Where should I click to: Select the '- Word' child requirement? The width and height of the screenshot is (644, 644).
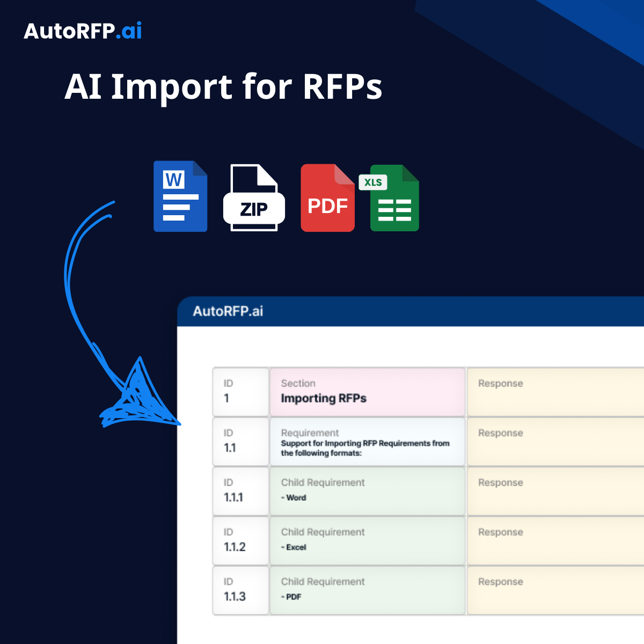coord(367,491)
